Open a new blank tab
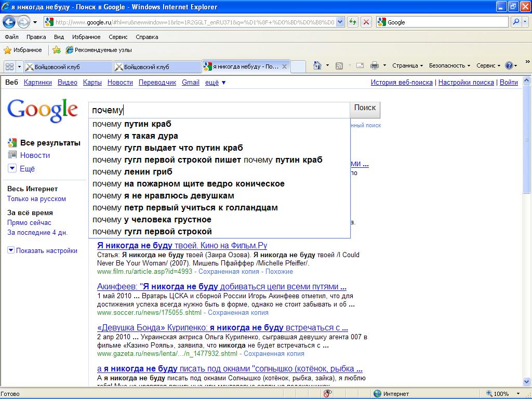Screen dimensions: 532x399 point(298,66)
